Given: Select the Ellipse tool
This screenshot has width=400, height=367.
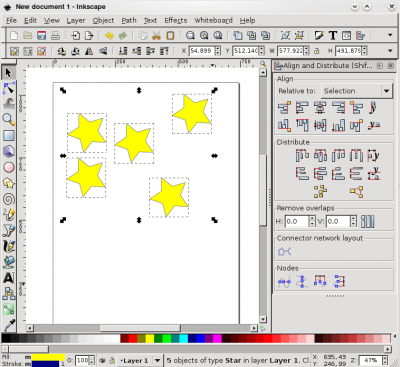Looking at the screenshot, I should [x=9, y=167].
